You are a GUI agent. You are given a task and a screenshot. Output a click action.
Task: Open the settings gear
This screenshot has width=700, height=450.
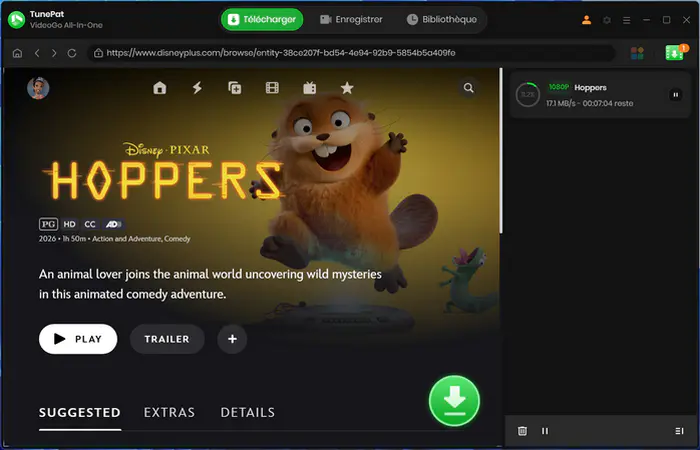[x=607, y=20]
